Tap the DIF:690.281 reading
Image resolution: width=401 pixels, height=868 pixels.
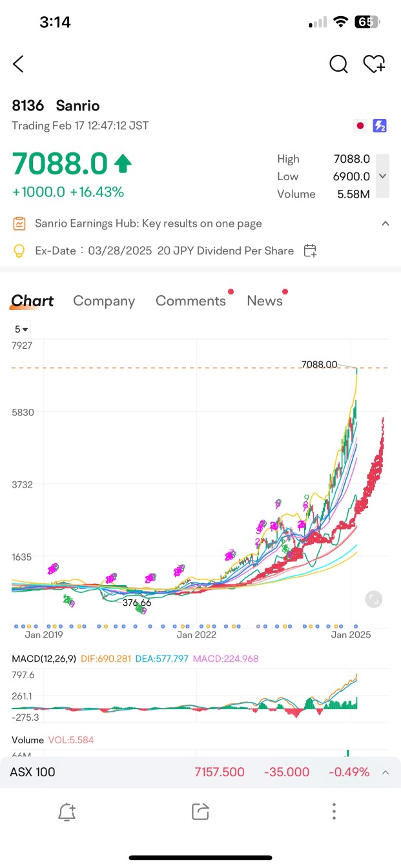coord(106,659)
